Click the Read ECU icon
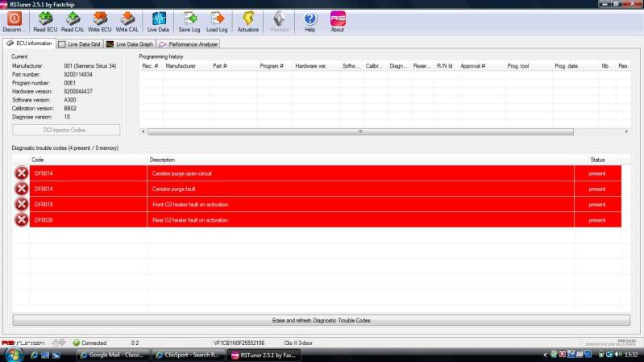The image size is (644, 362). [47, 20]
